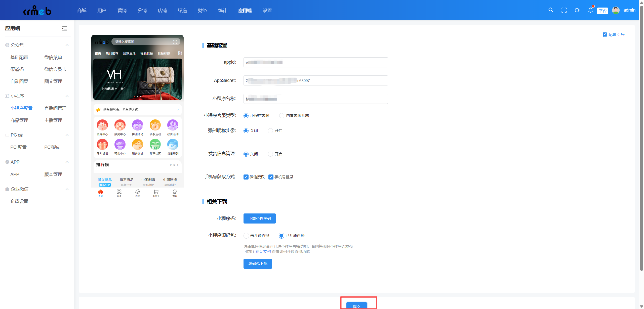Collapse the 公众号 sidebar group

(67, 45)
